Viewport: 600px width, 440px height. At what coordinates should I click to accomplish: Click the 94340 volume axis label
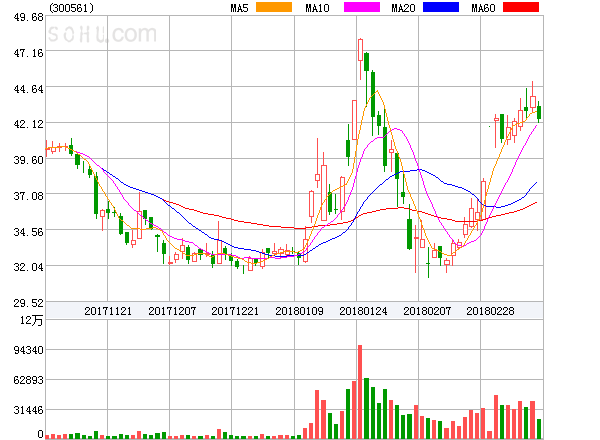click(x=29, y=350)
